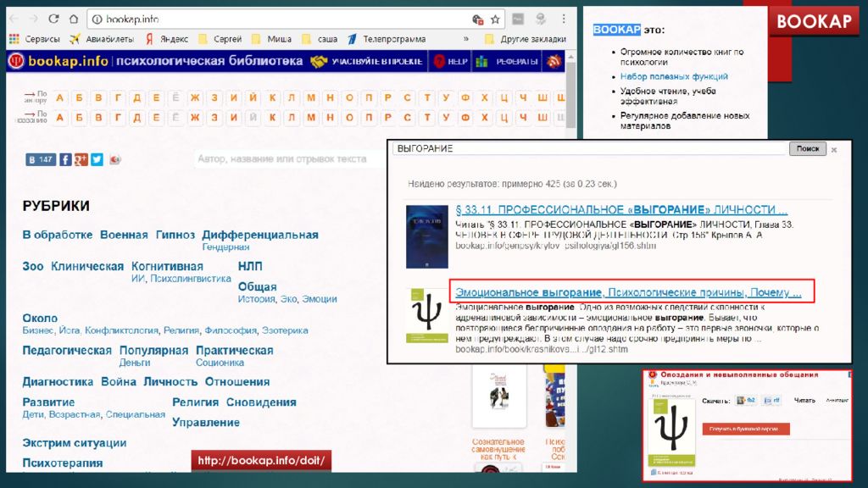
Task: Open Набор полезных функций link
Action: coord(674,76)
